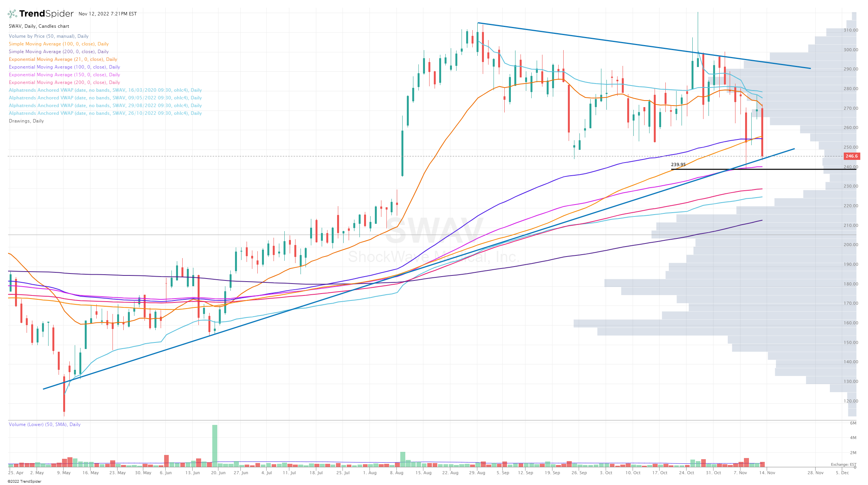Click the 25. Apr date label
Screen dimensions: 868x485
tap(16, 473)
